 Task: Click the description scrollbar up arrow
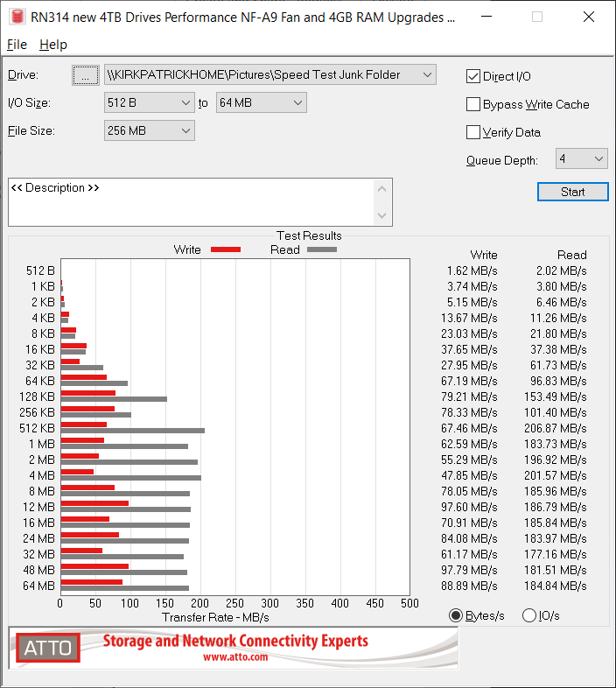point(381,189)
